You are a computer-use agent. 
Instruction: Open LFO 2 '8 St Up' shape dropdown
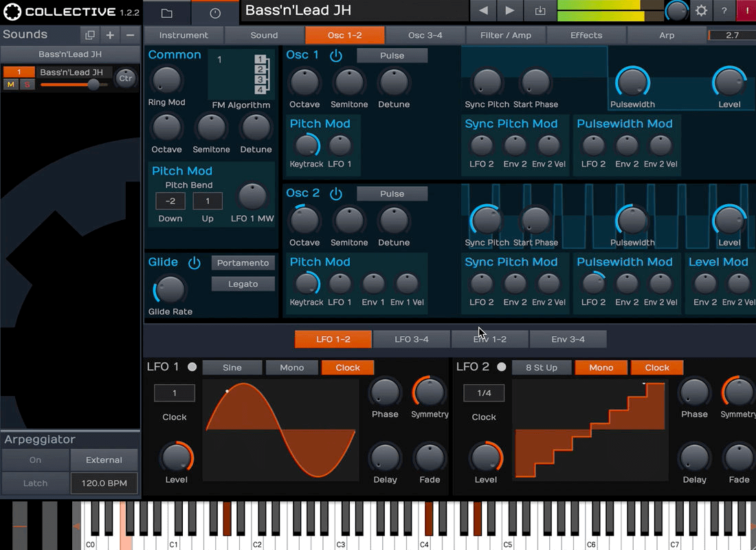pos(541,368)
